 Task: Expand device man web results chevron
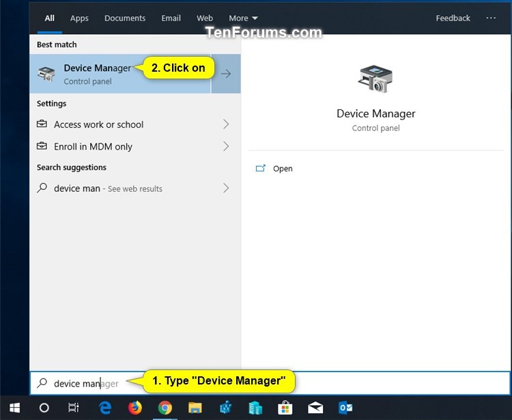click(226, 188)
